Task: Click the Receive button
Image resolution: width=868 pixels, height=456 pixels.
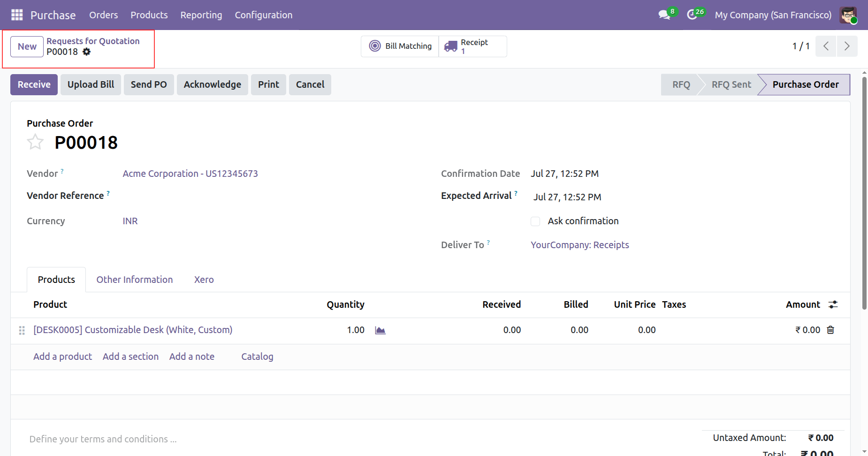Action: tap(34, 84)
